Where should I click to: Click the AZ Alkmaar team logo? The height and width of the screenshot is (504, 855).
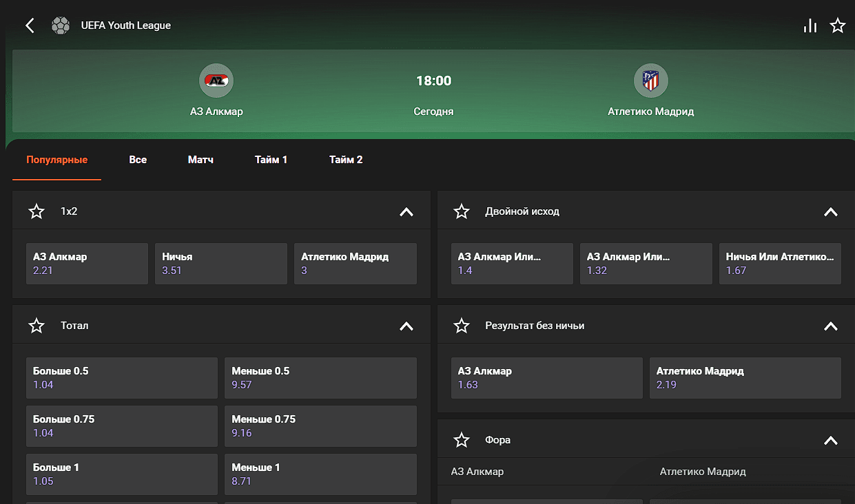pyautogui.click(x=217, y=81)
